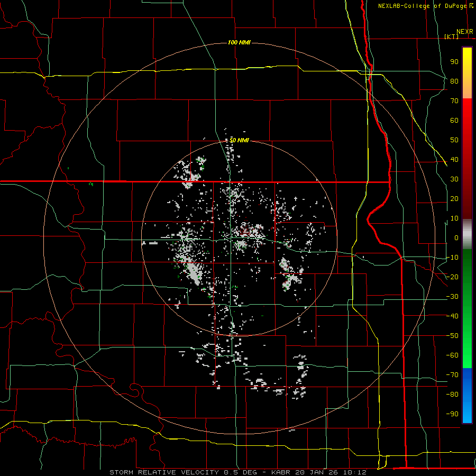476x476 pixels.
Task: Click the yellow top segment of color bar
Action: [467, 73]
